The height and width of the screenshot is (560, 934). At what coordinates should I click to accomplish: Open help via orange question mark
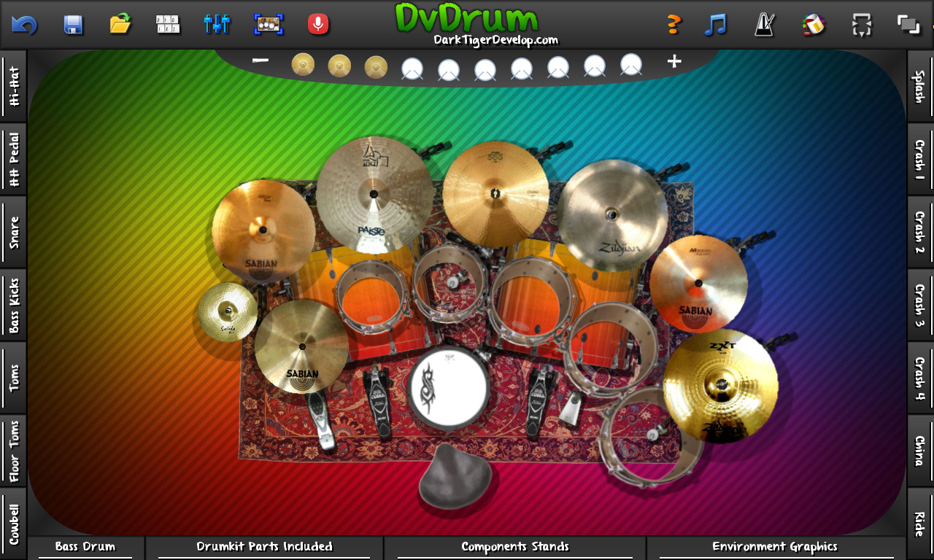[x=674, y=25]
